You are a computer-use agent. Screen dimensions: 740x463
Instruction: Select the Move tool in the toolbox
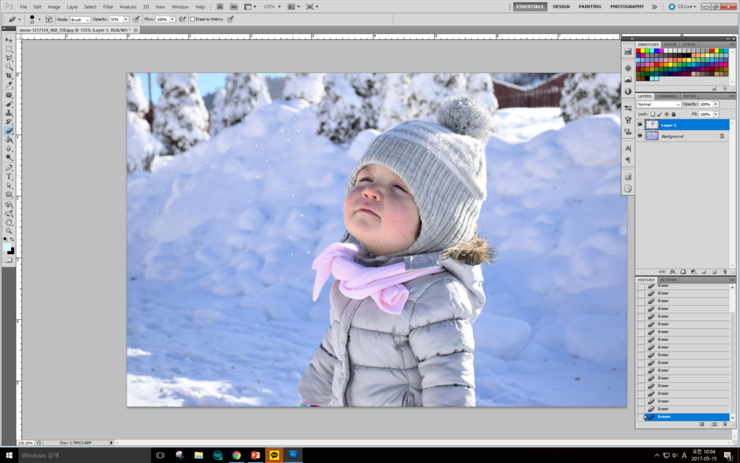[x=9, y=40]
